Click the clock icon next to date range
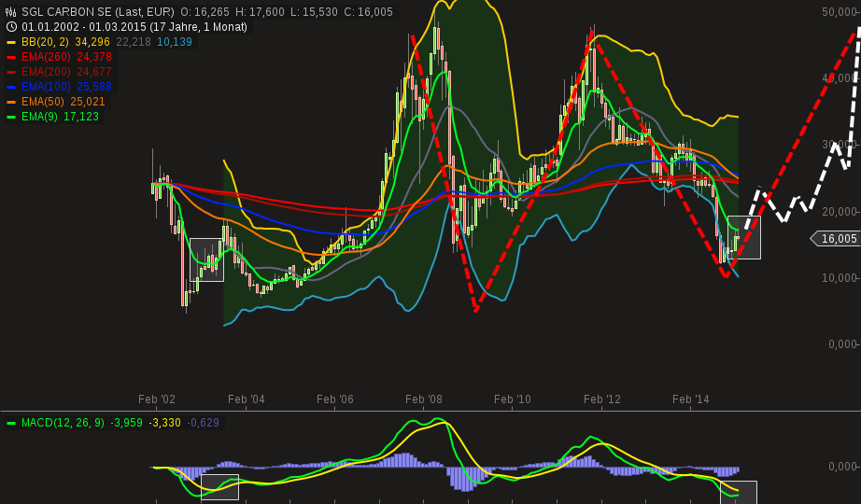This screenshot has width=861, height=504. coord(11,27)
